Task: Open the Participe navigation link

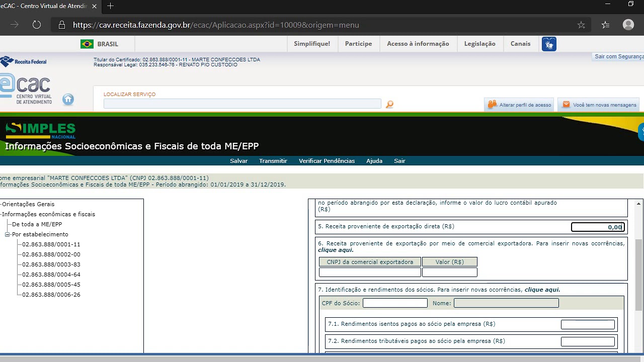Action: click(x=359, y=44)
